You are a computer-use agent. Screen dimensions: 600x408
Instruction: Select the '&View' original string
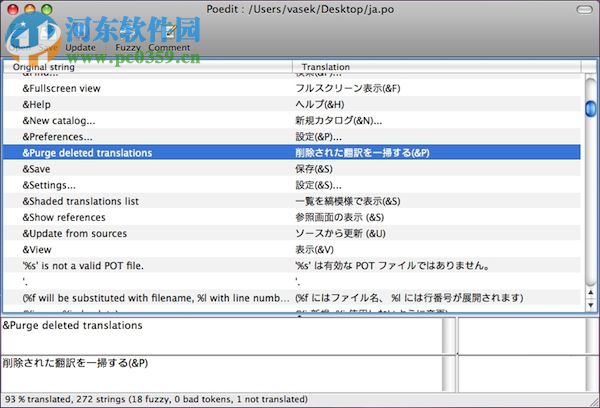[x=36, y=250]
